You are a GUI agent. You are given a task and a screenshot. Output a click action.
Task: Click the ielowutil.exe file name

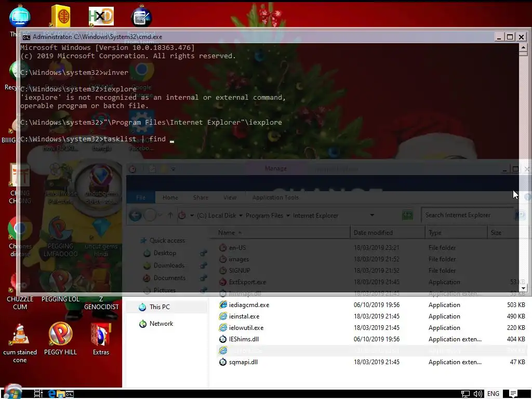246,328
